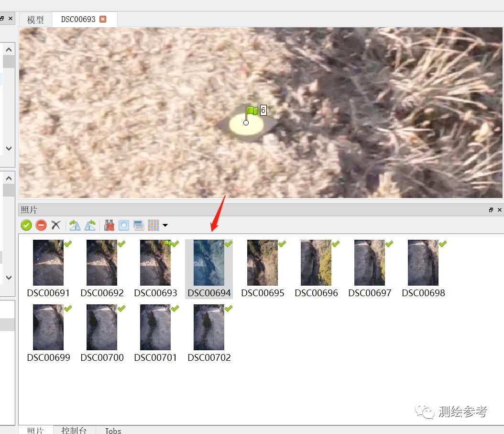Switch to the Jobs tab

pos(113,431)
